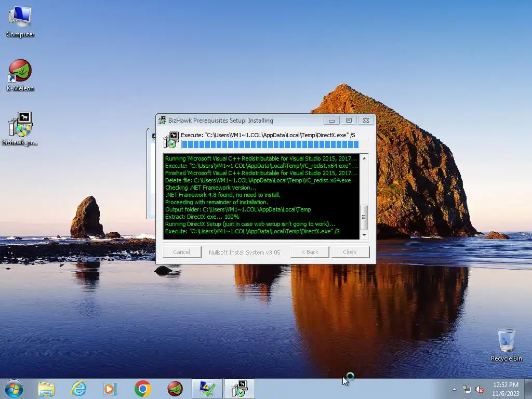Click the installer progress bar
This screenshot has height=399, width=532.
click(x=275, y=144)
